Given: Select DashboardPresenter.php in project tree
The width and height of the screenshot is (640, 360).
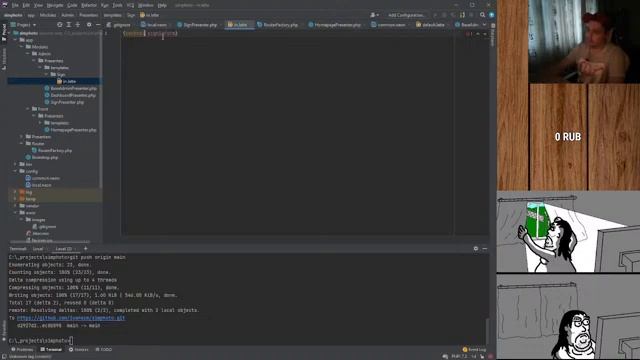Looking at the screenshot, I should 70,95.
